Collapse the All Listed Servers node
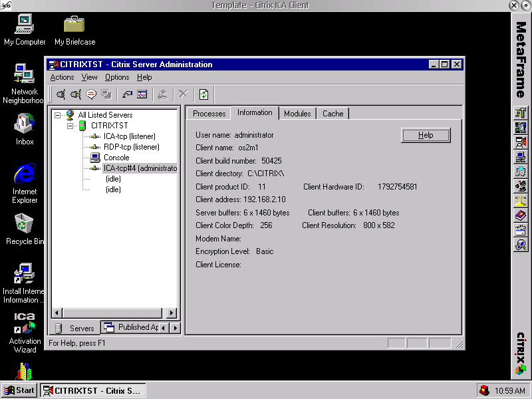This screenshot has height=399, width=532. (x=58, y=115)
